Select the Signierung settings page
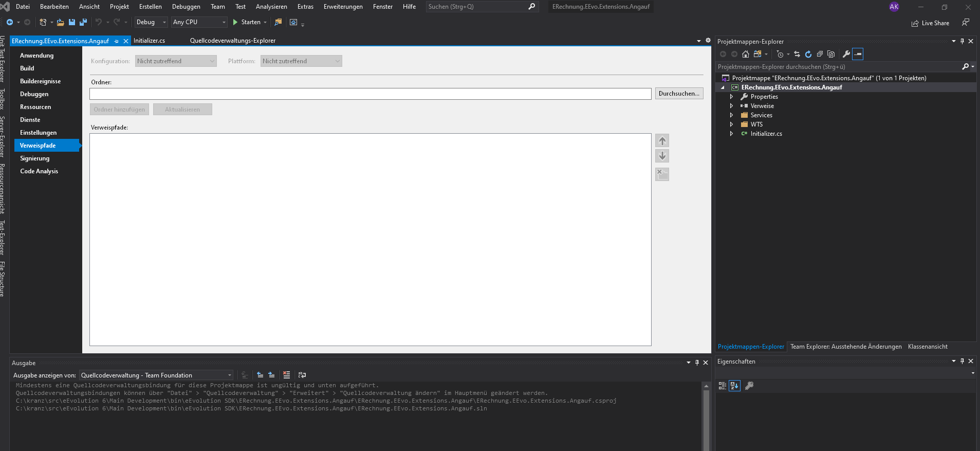The height and width of the screenshot is (451, 980). (46, 158)
